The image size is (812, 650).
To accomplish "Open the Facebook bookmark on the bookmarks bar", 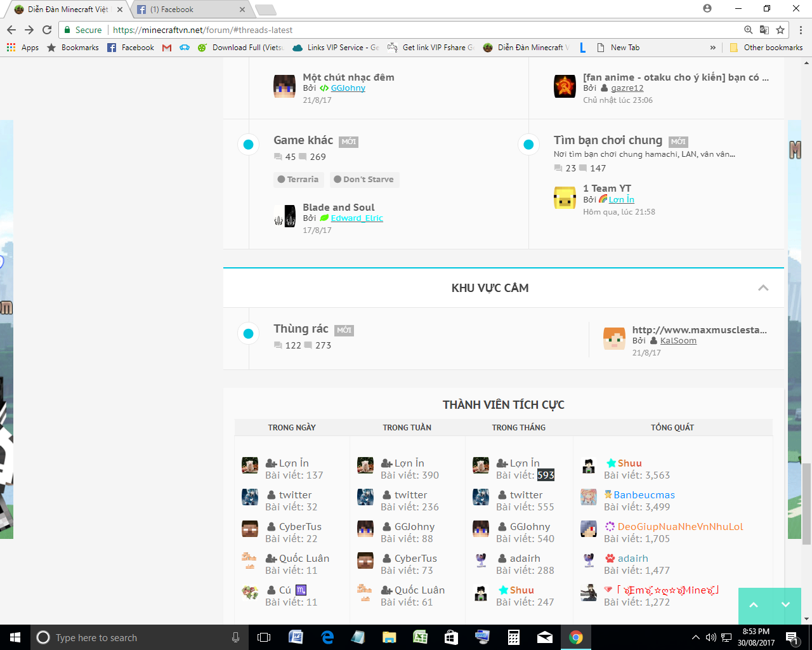I will pos(130,47).
